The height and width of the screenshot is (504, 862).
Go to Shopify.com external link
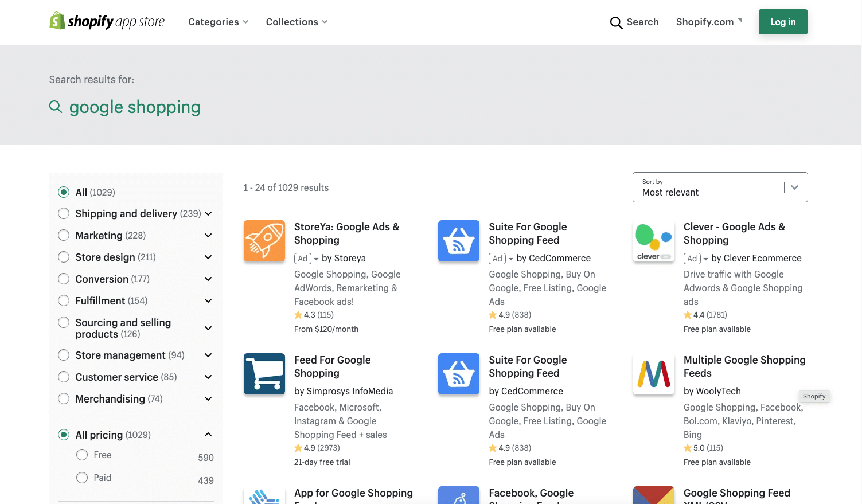(x=709, y=22)
